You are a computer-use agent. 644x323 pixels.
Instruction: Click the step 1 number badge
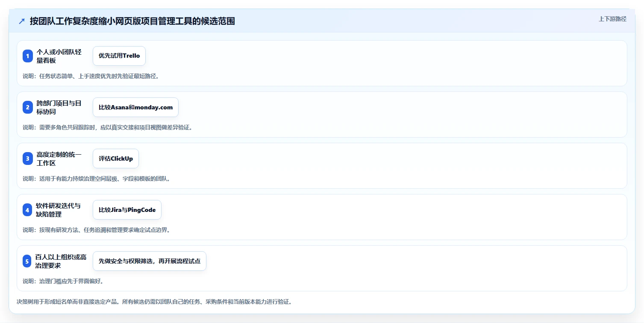coord(28,56)
